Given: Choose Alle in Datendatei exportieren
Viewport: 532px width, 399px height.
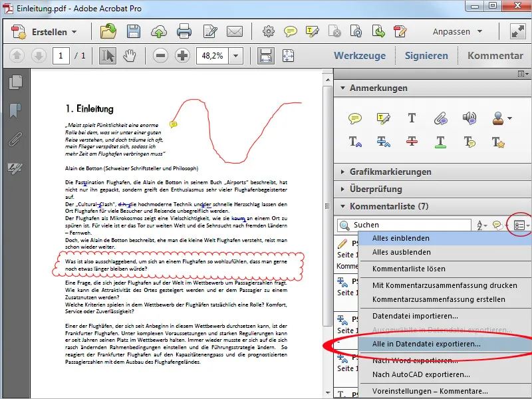Looking at the screenshot, I should click(x=444, y=344).
